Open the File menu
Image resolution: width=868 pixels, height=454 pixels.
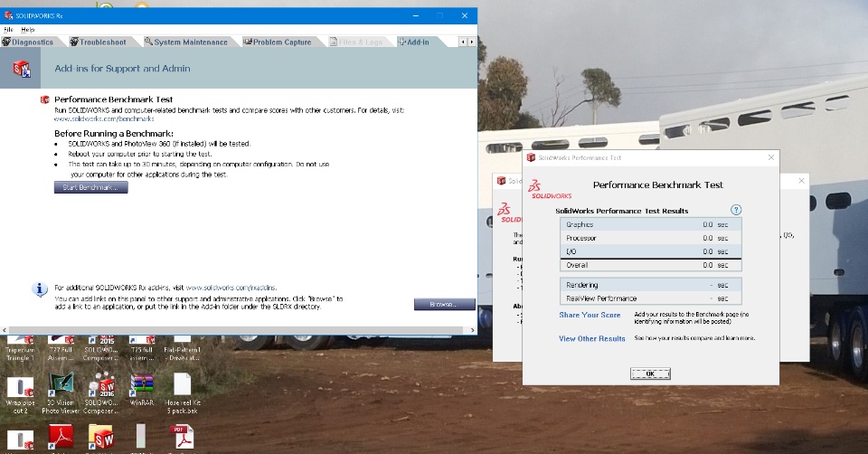(8, 29)
